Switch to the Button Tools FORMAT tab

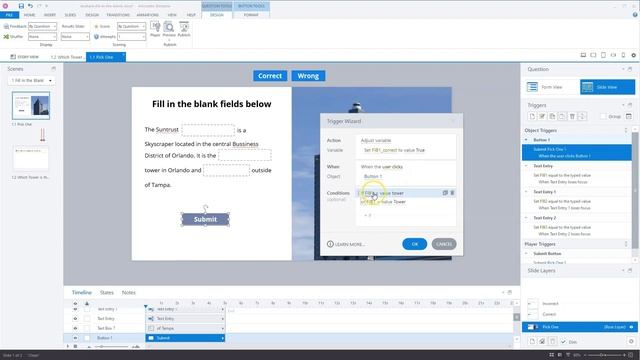click(x=251, y=15)
